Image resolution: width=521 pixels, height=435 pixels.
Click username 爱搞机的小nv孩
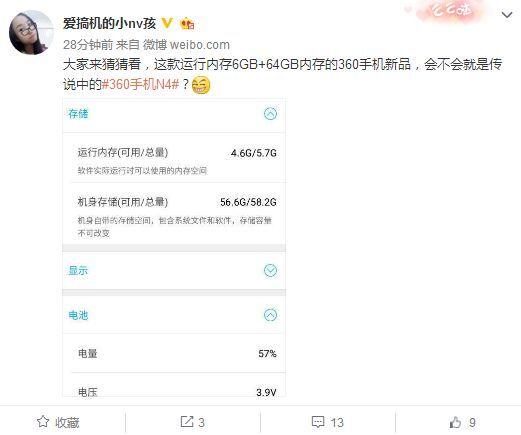(109, 23)
